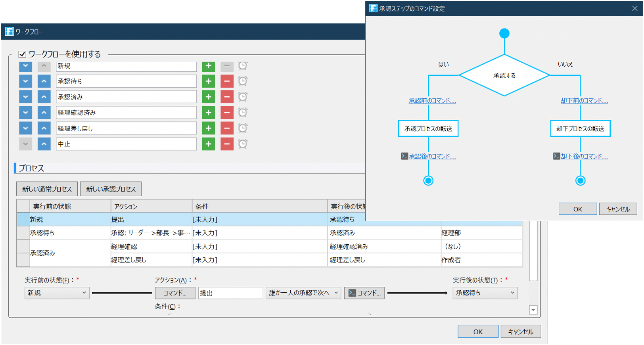Click OK in 承認ステップのコマンド設定 dialog
This screenshot has height=345, width=644.
[x=577, y=209]
